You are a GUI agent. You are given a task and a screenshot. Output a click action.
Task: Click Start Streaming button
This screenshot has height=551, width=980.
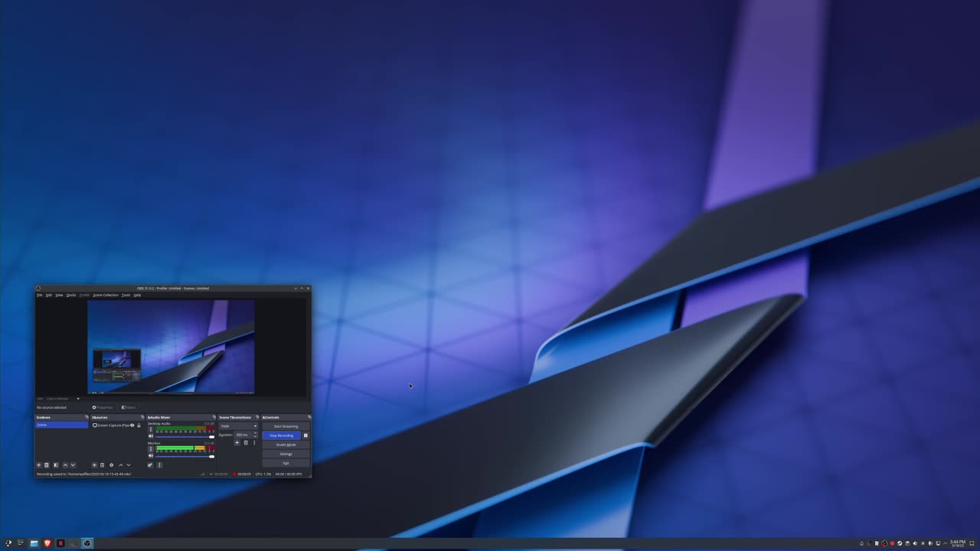pyautogui.click(x=286, y=426)
